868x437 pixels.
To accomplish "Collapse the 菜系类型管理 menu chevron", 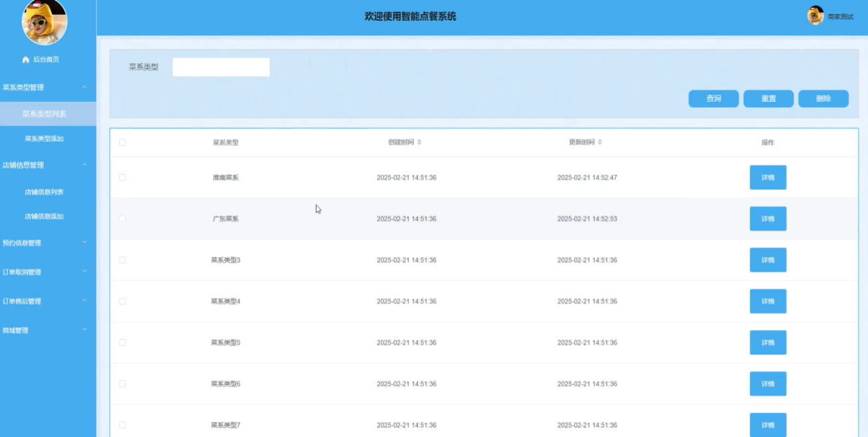I will (x=85, y=87).
